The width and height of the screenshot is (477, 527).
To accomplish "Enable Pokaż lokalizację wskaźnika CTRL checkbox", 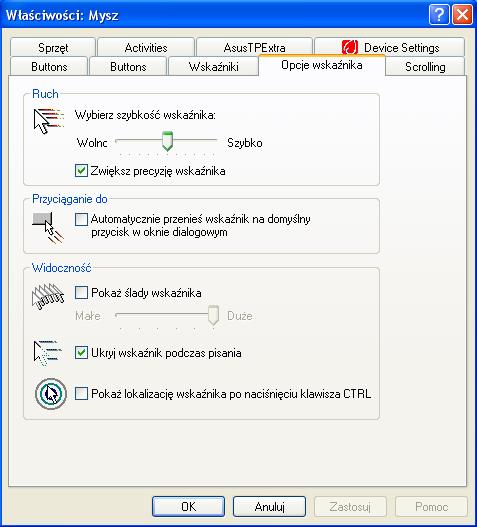I will coord(81,393).
